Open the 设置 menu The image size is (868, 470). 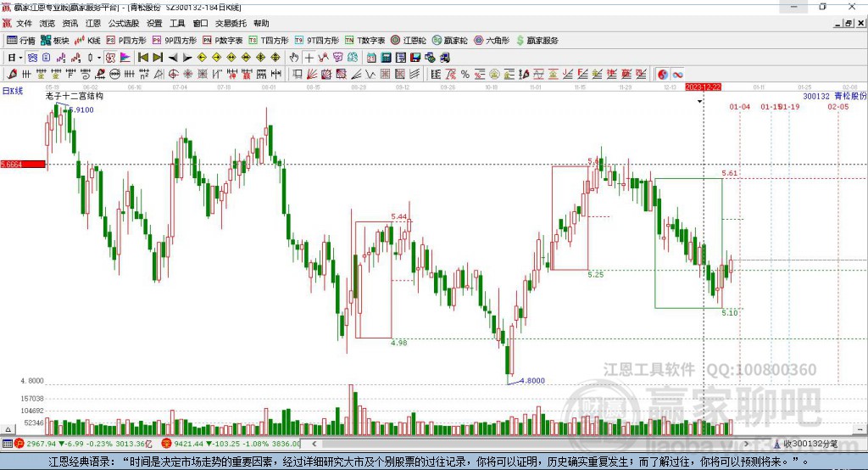click(x=154, y=23)
